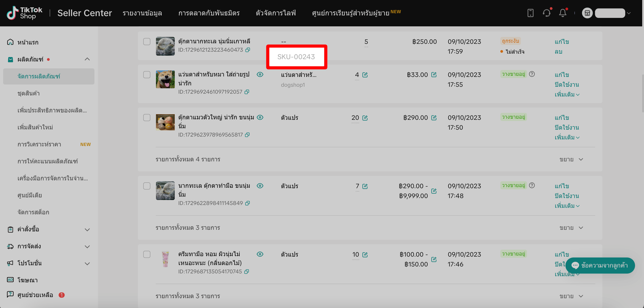The width and height of the screenshot is (644, 308).
Task: Select the dog glasses product checkbox
Action: [147, 75]
